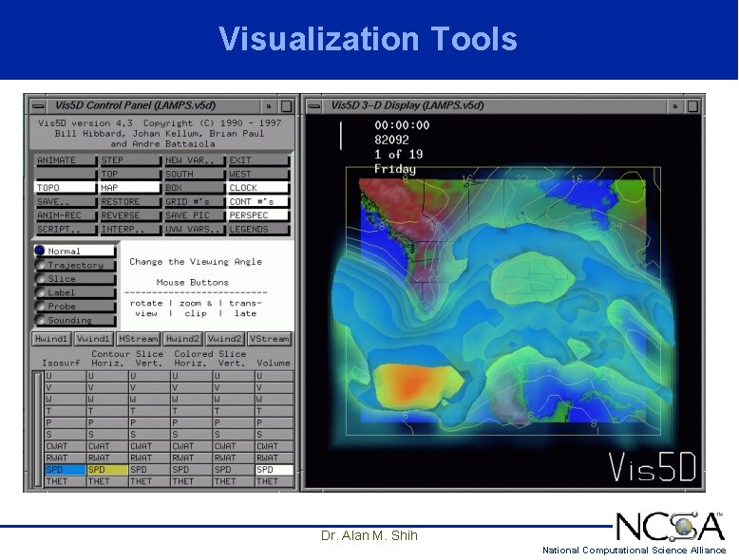Toggle P in Volume column

[275, 422]
